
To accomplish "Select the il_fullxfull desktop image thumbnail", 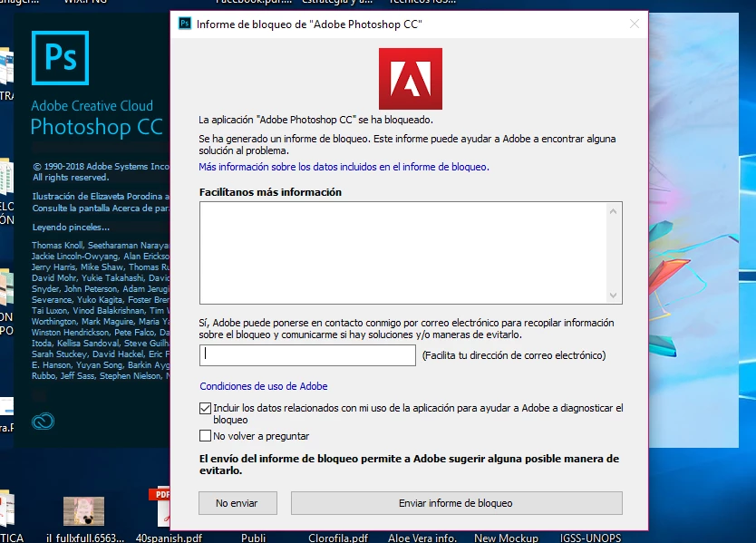I will pyautogui.click(x=84, y=511).
